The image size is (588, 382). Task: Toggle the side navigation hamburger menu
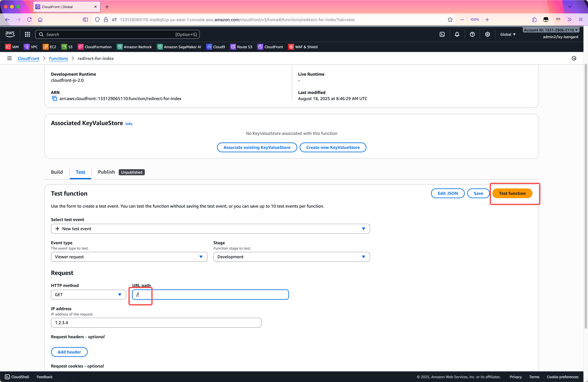[x=9, y=58]
